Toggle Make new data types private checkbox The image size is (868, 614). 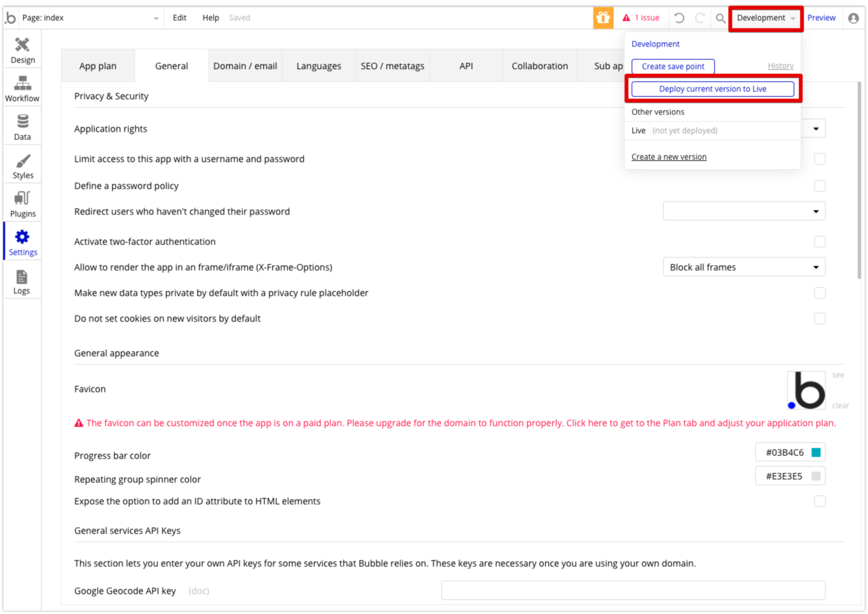820,293
